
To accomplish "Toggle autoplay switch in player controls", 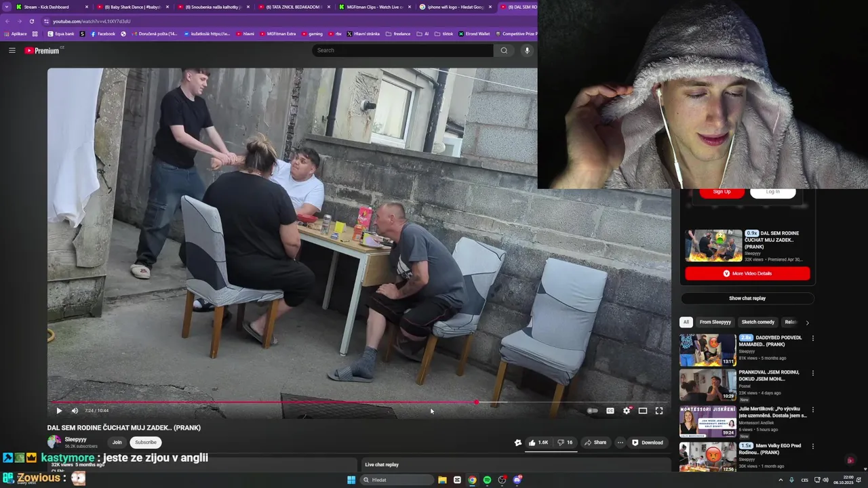I will click(593, 411).
